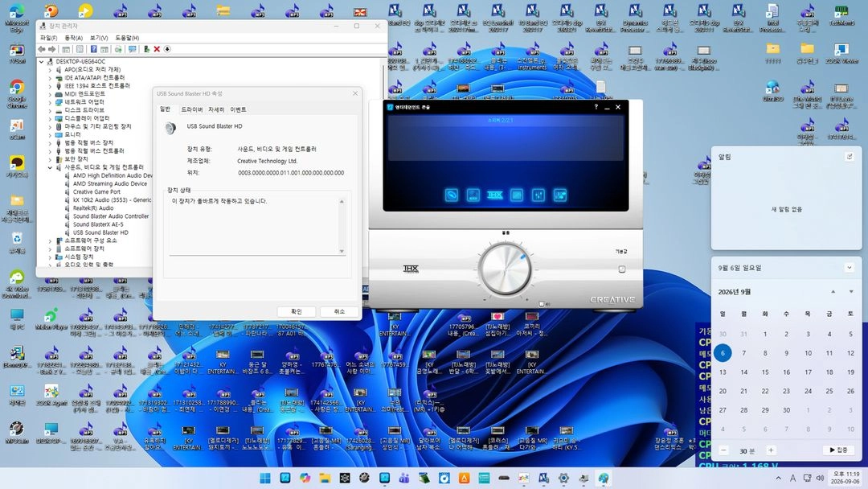Click the Forward arrow in Device Manager toolbar
The width and height of the screenshot is (868, 489).
[52, 49]
